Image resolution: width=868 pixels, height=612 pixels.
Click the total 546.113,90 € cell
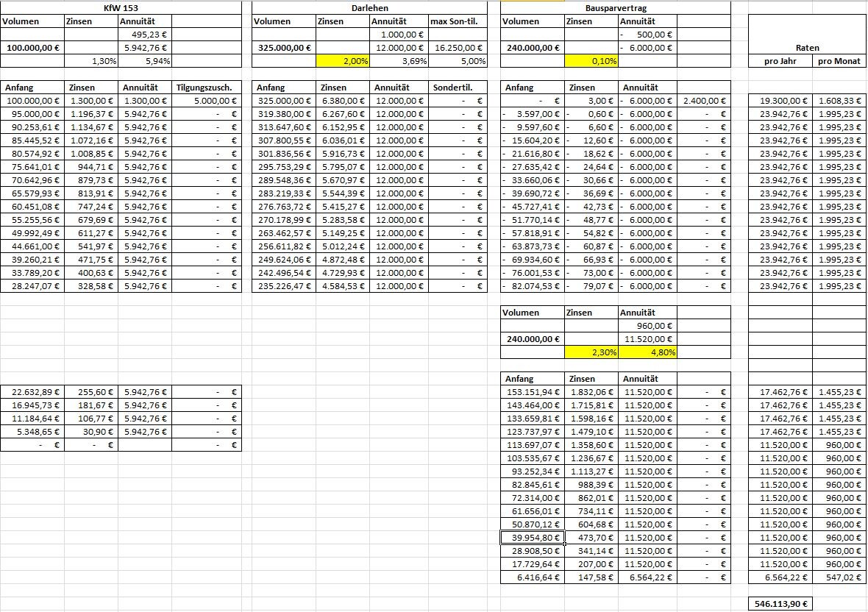pyautogui.click(x=780, y=604)
